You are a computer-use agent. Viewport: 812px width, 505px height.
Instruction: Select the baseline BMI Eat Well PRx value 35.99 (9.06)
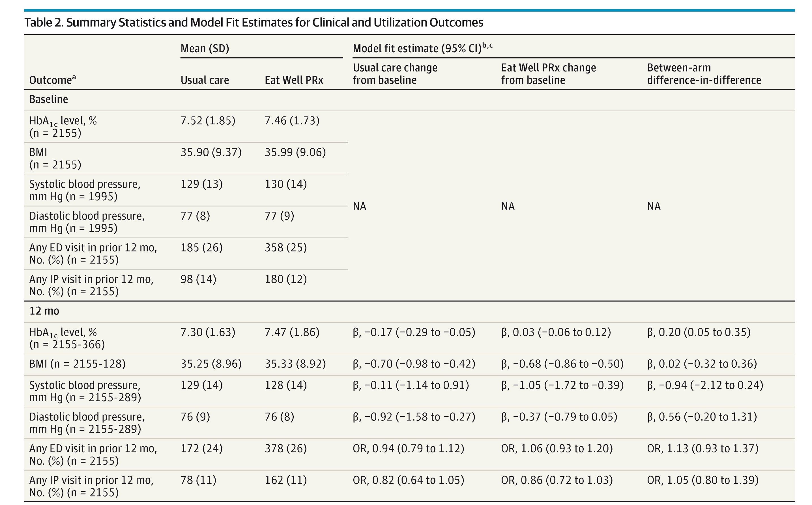(x=295, y=152)
